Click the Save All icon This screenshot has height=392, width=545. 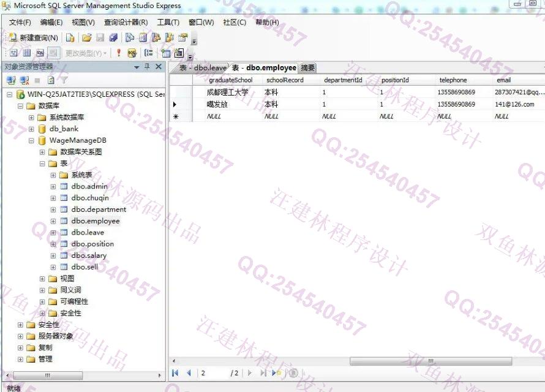[x=113, y=37]
